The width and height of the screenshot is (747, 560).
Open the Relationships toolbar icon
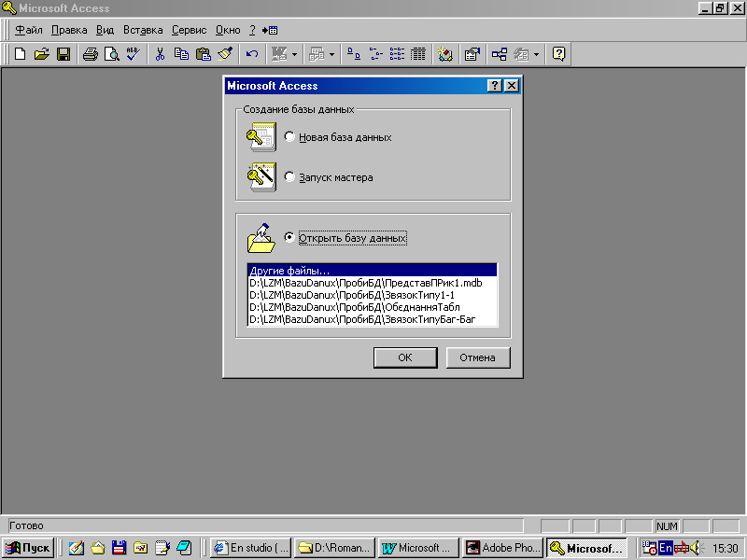500,54
